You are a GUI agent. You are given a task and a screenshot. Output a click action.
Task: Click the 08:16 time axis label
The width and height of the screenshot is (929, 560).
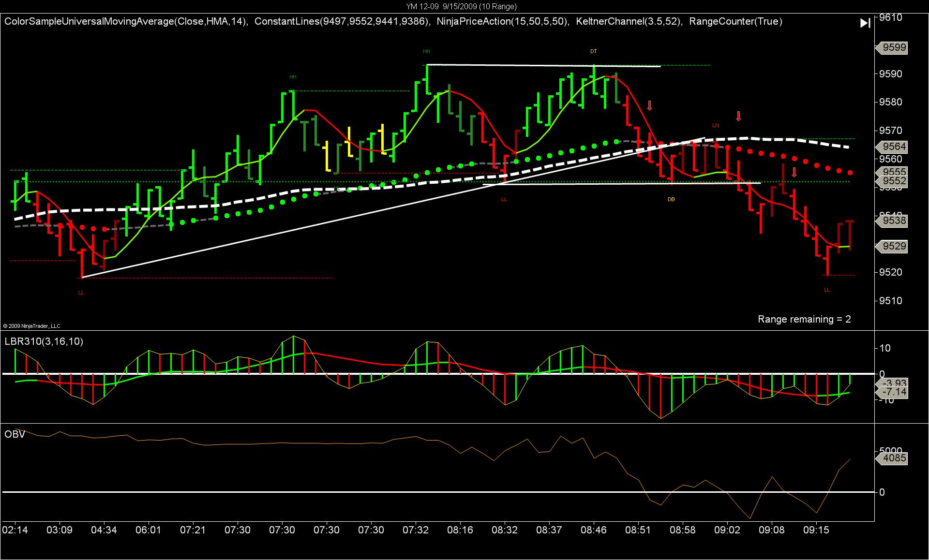[x=460, y=530]
